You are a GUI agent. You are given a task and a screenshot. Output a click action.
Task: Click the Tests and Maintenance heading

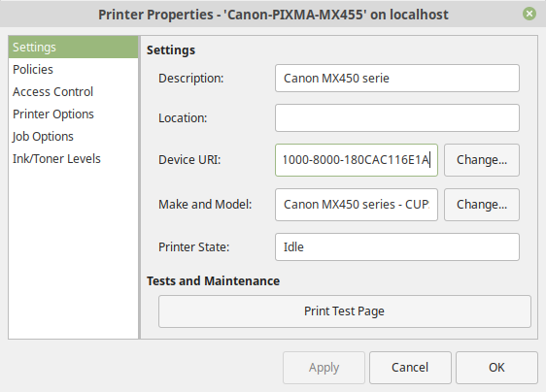click(213, 281)
